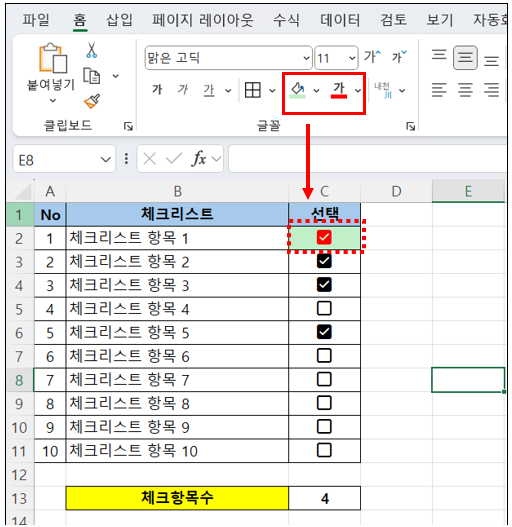Uncheck checkbox for 체크리스트 항목 5
This screenshot has width=512, height=527.
pos(324,332)
